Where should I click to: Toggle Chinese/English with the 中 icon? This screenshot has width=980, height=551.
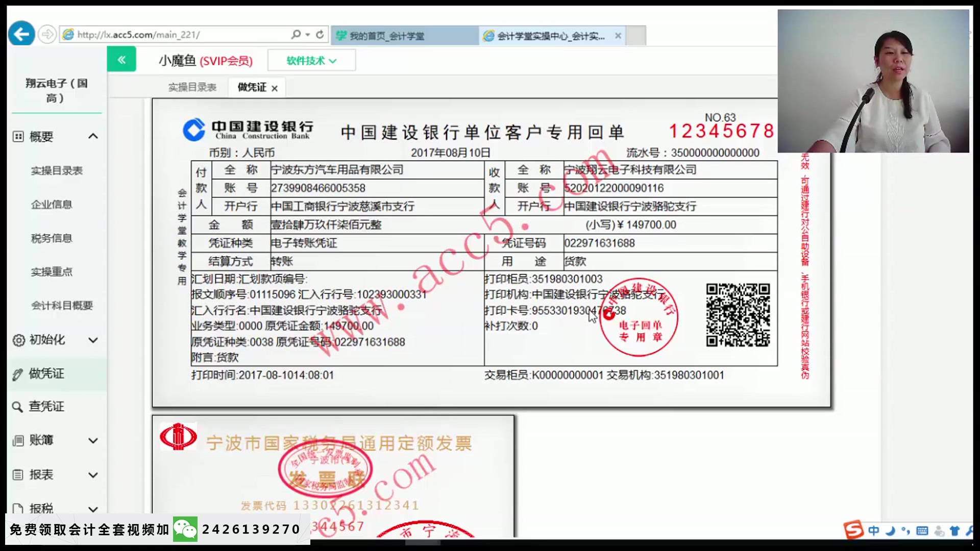(874, 531)
